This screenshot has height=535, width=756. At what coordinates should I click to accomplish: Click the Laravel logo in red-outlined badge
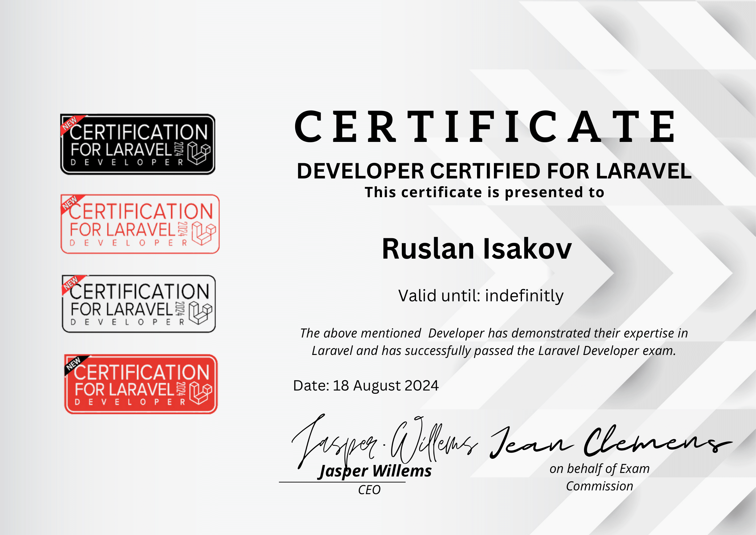(x=204, y=233)
